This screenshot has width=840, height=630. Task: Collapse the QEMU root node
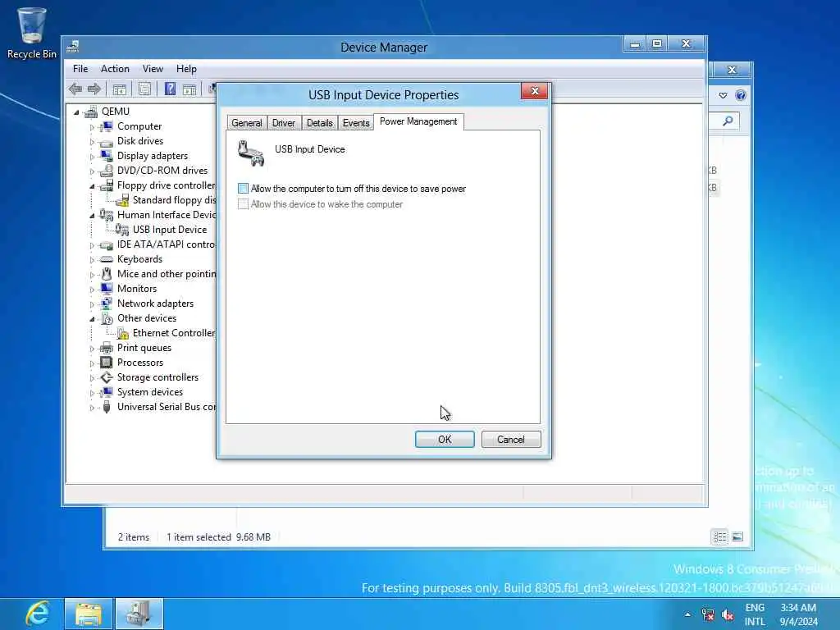[76, 112]
